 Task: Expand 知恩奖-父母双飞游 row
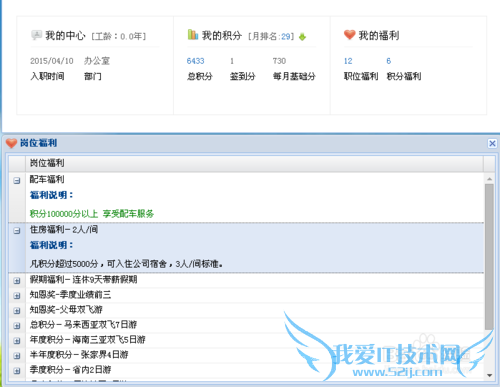click(17, 311)
